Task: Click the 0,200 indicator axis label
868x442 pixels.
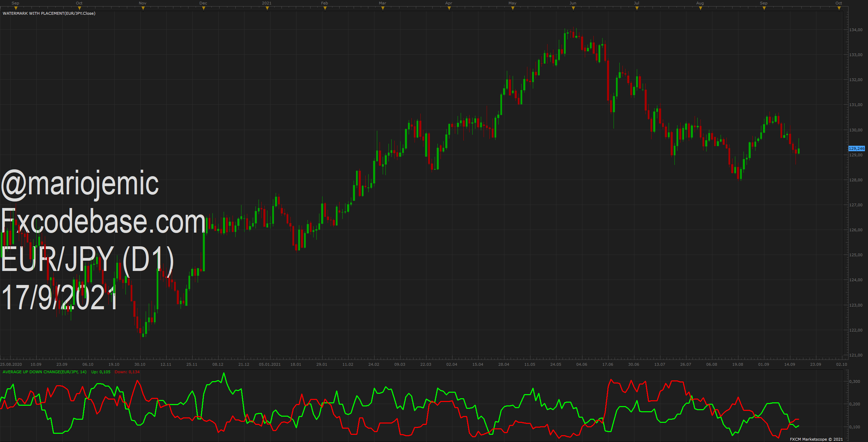Action: coord(855,404)
